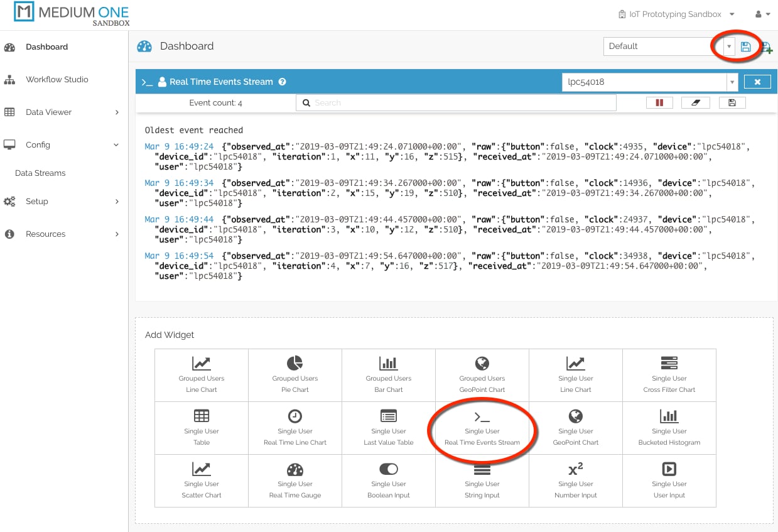This screenshot has height=532, width=778.
Task: Open the Default dashboard dropdown
Action: [728, 46]
